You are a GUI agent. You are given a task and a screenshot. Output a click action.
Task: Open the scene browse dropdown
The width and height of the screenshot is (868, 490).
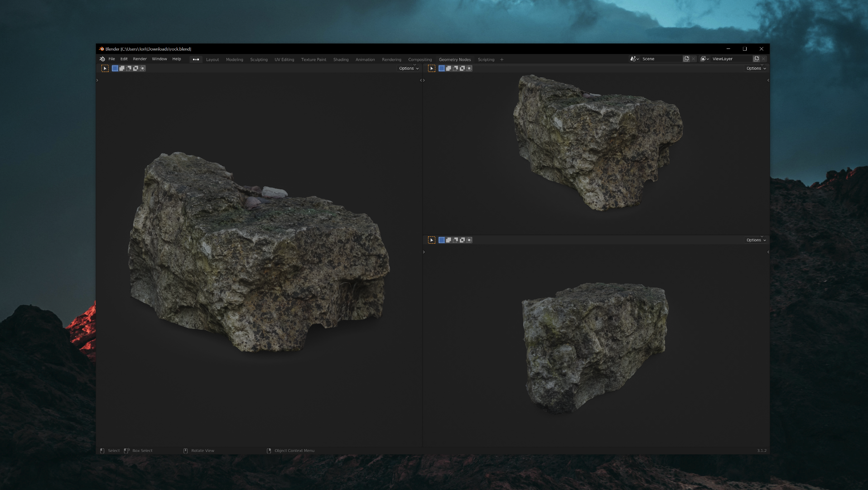(x=634, y=59)
